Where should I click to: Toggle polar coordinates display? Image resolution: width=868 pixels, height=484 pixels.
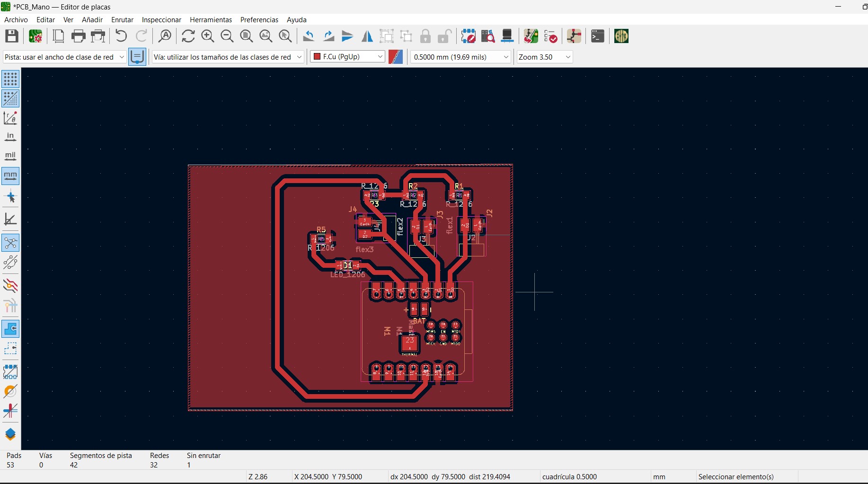coord(10,117)
